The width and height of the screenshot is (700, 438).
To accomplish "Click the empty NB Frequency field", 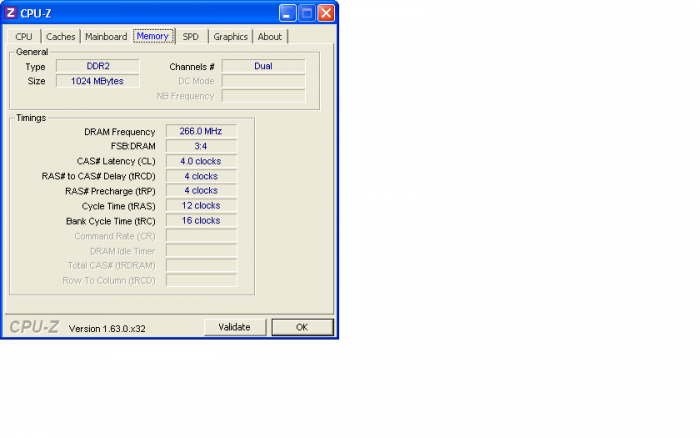I will pos(263,96).
